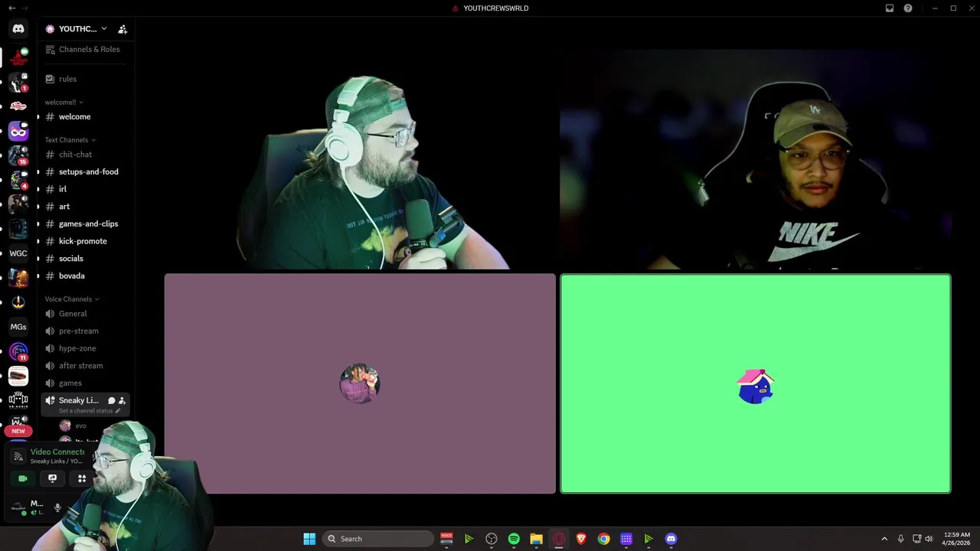Image resolution: width=980 pixels, height=551 pixels.
Task: Open the socials channel
Action: click(x=86, y=259)
